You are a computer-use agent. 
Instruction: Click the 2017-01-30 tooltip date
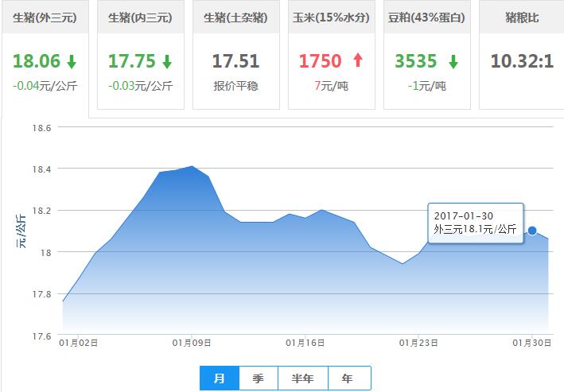463,216
